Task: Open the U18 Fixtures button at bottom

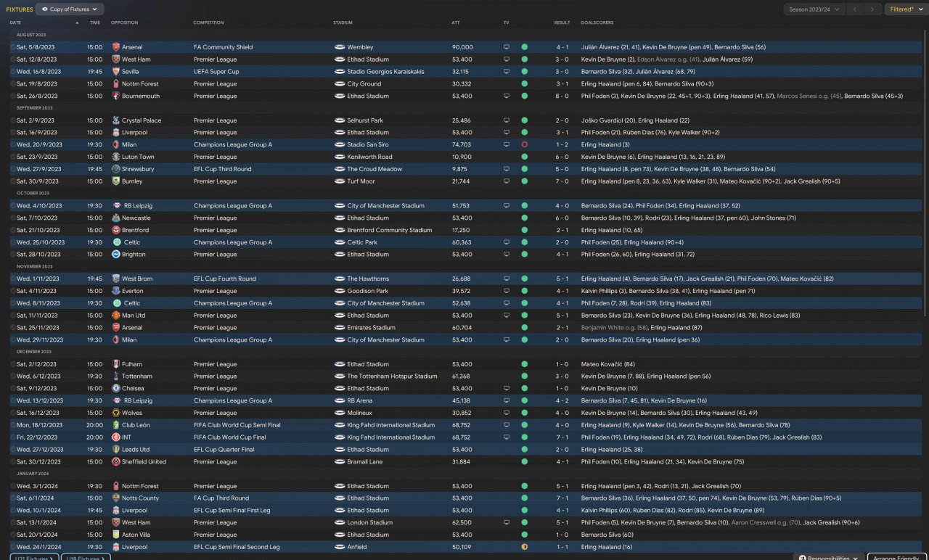Action: point(86,558)
